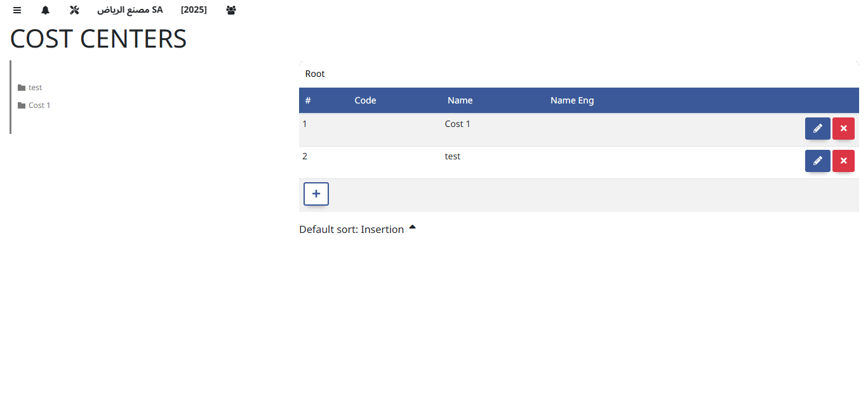Toggle the default sort direction arrow
Image resolution: width=868 pixels, height=405 pixels.
(412, 227)
